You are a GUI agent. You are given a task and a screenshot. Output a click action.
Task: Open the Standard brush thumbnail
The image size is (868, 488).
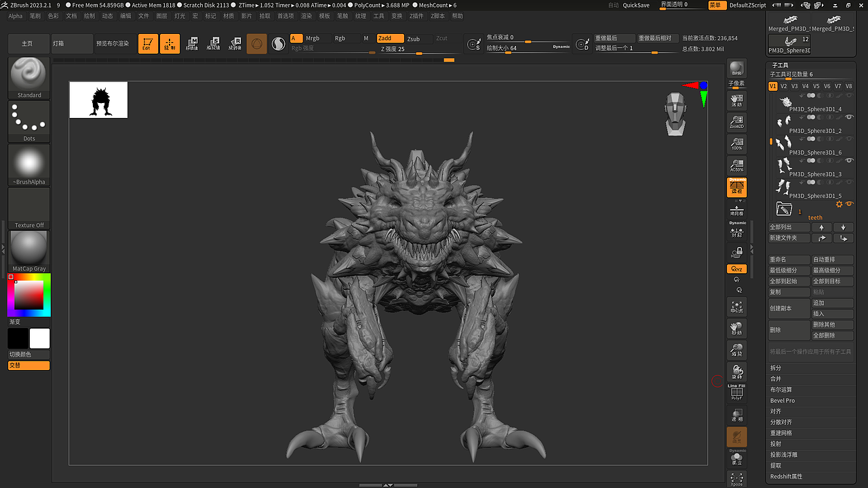pyautogui.click(x=29, y=75)
